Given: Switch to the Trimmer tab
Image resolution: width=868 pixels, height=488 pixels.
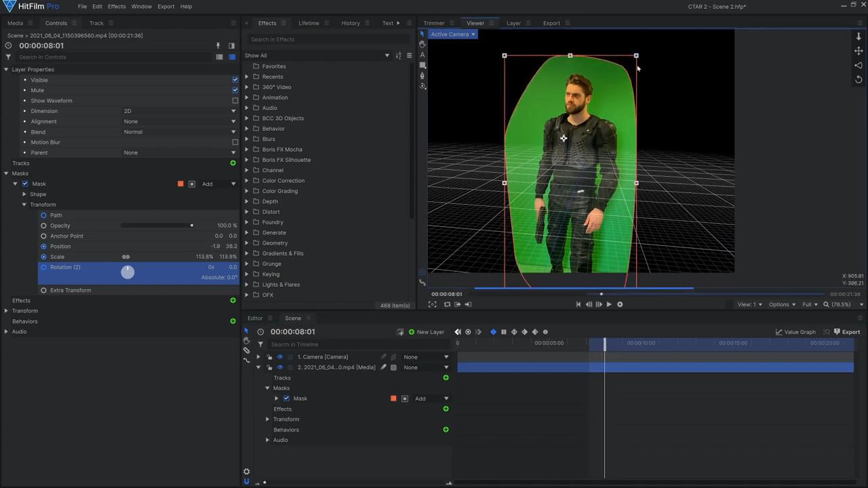Looking at the screenshot, I should 434,23.
